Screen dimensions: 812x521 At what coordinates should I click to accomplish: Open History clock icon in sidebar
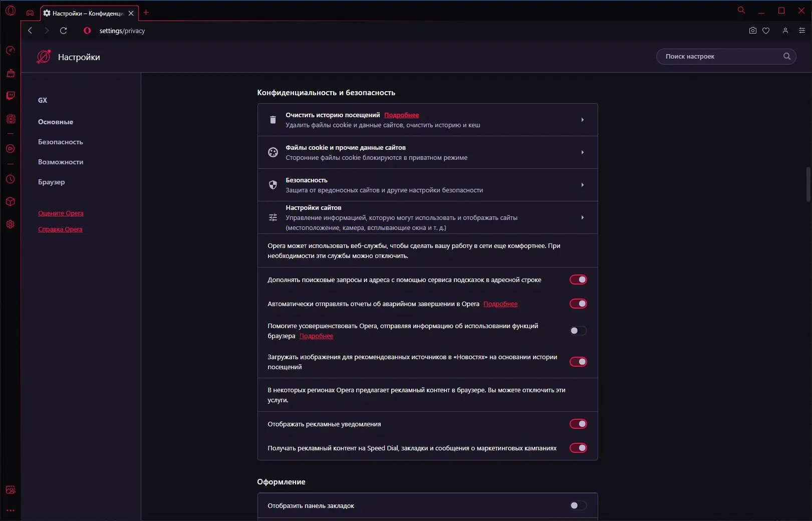[x=11, y=179]
